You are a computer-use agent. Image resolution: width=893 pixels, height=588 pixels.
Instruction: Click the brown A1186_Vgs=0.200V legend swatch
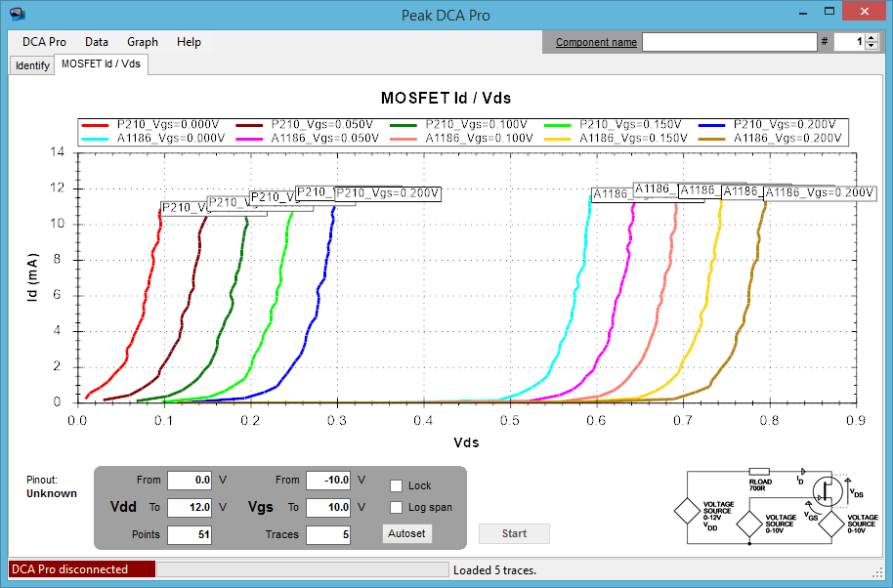click(x=712, y=139)
